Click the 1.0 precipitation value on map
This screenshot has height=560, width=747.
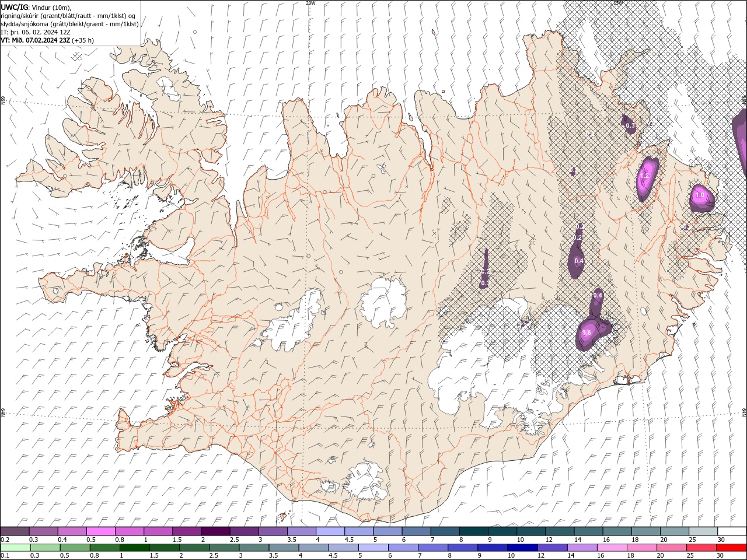(700, 195)
